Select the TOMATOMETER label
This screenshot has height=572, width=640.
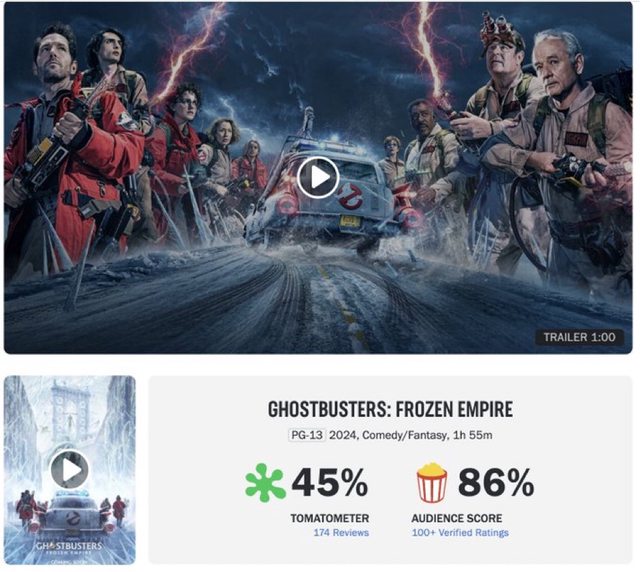[330, 519]
